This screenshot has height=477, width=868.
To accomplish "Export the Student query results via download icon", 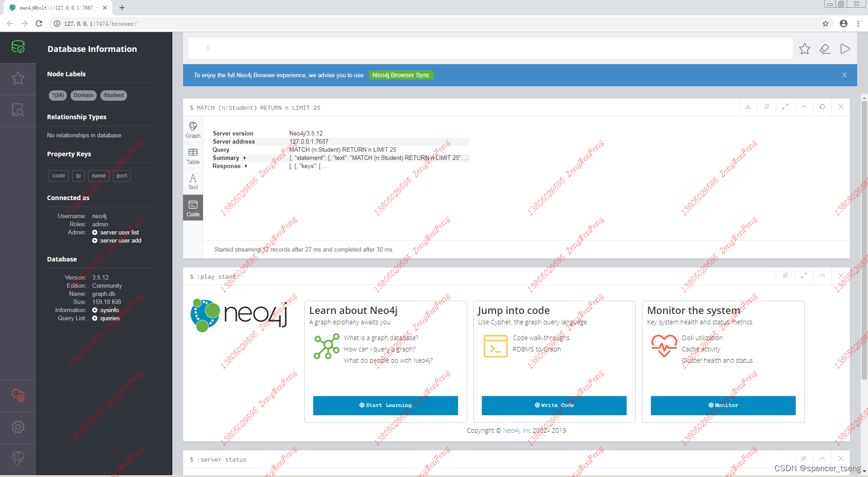I will pyautogui.click(x=748, y=107).
